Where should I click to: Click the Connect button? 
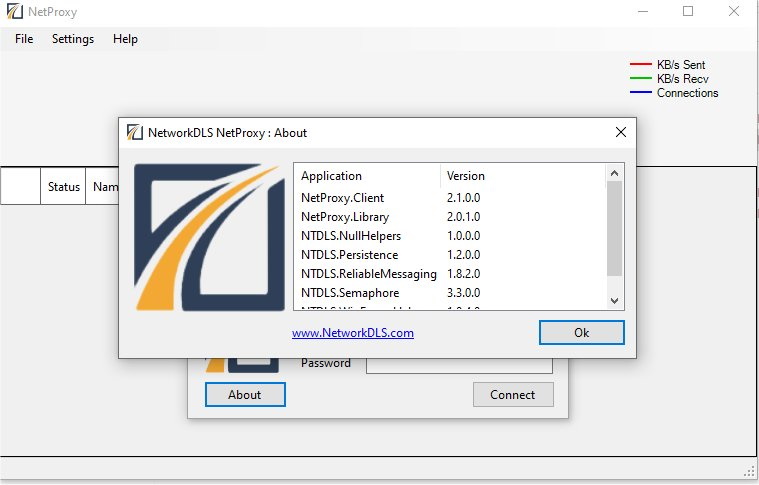click(x=513, y=394)
